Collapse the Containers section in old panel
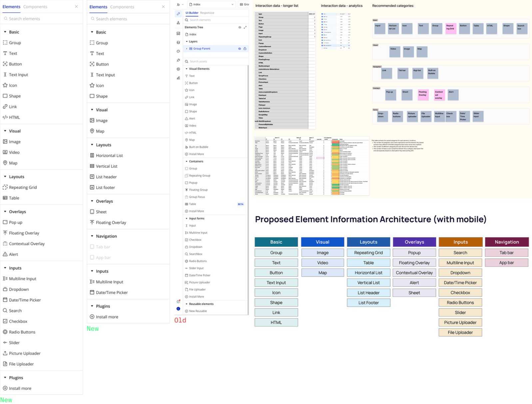This screenshot has height=404, width=532. coord(187,161)
